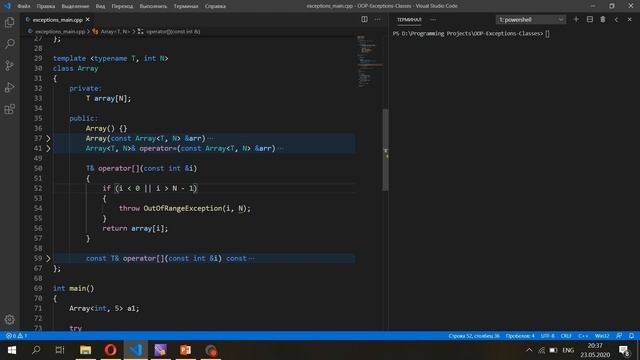The height and width of the screenshot is (360, 640).
Task: Open editor more actions ellipsis
Action: [378, 19]
